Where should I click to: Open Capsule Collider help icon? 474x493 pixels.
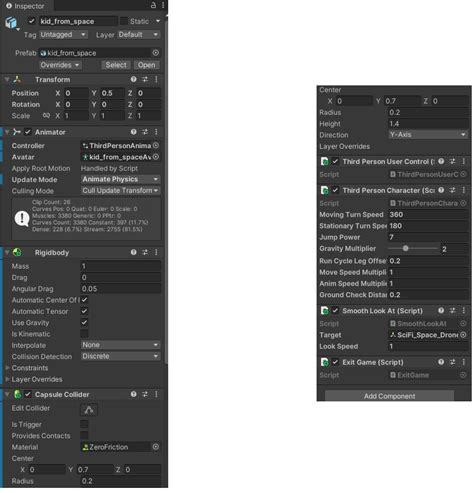click(134, 394)
